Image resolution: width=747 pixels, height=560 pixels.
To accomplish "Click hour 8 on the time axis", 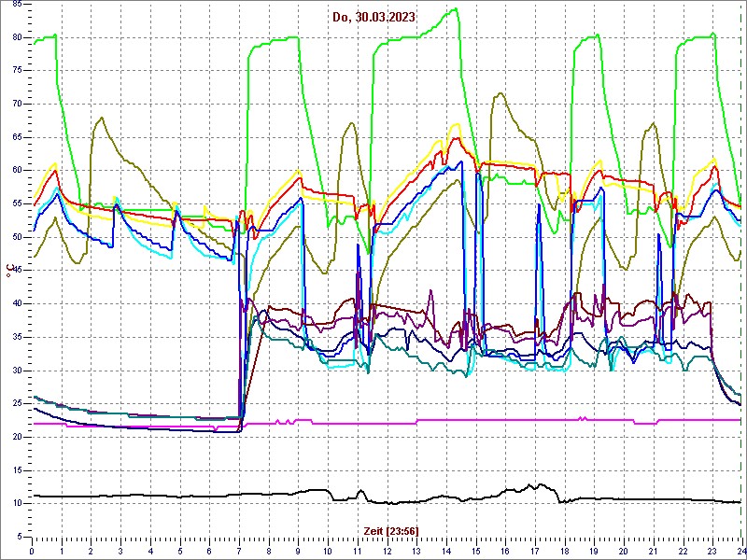I will (x=269, y=549).
